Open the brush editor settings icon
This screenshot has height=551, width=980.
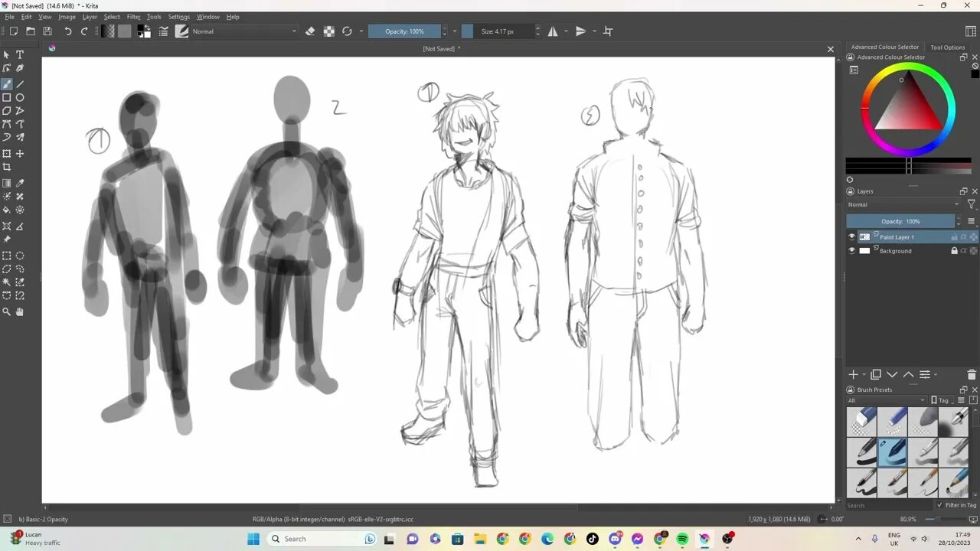(x=163, y=31)
